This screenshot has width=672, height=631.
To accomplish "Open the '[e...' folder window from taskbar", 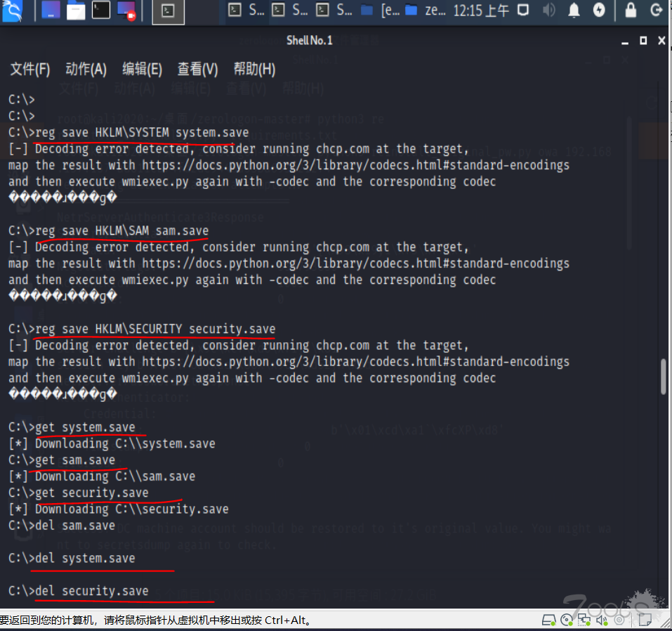I will [380, 10].
